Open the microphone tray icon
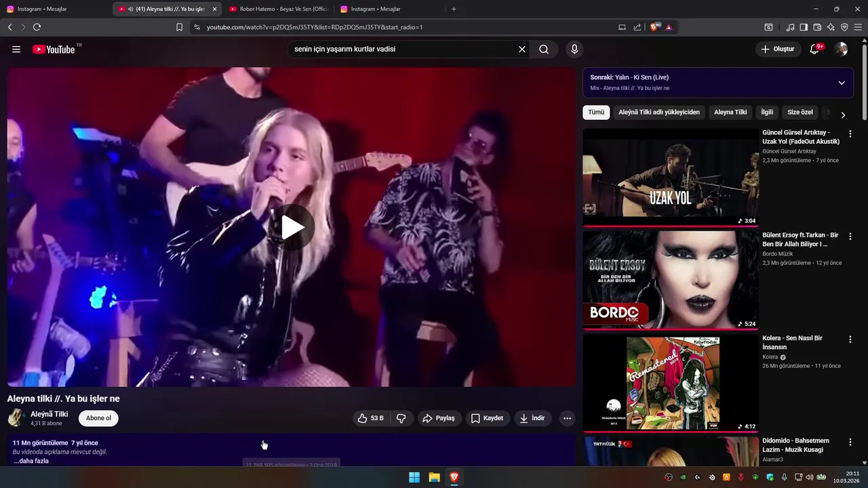The image size is (868, 488). coord(784,477)
